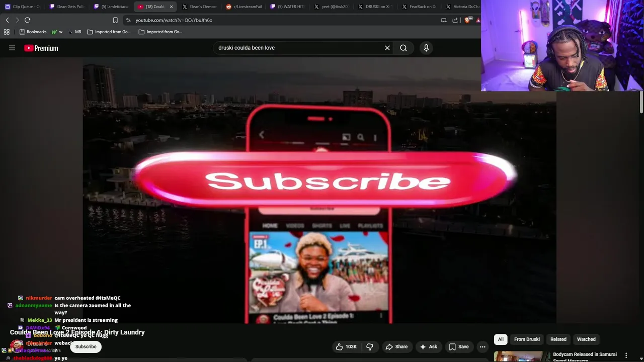Screen dimensions: 644x362
Task: Switch to DRUSKI on X tab
Action: [x=377, y=7]
